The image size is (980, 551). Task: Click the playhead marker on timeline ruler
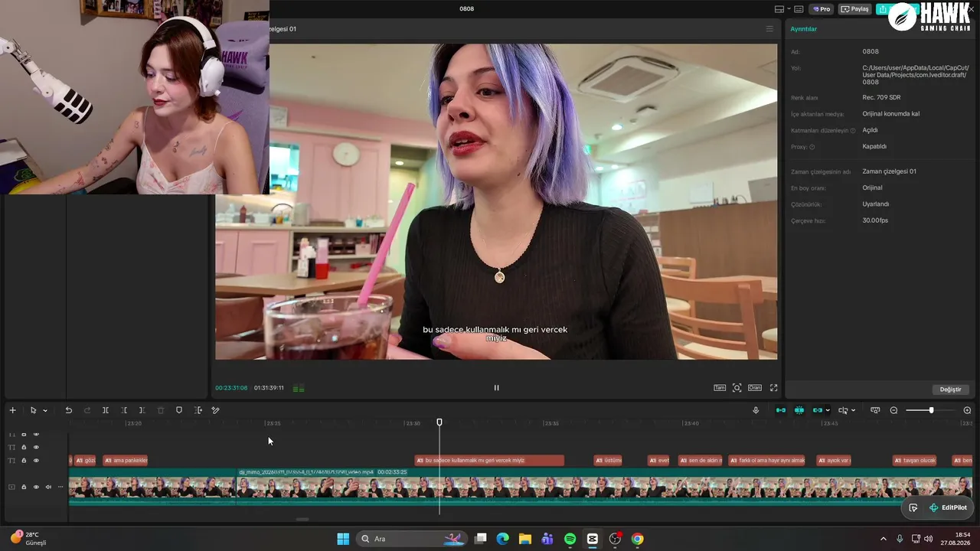tap(439, 422)
